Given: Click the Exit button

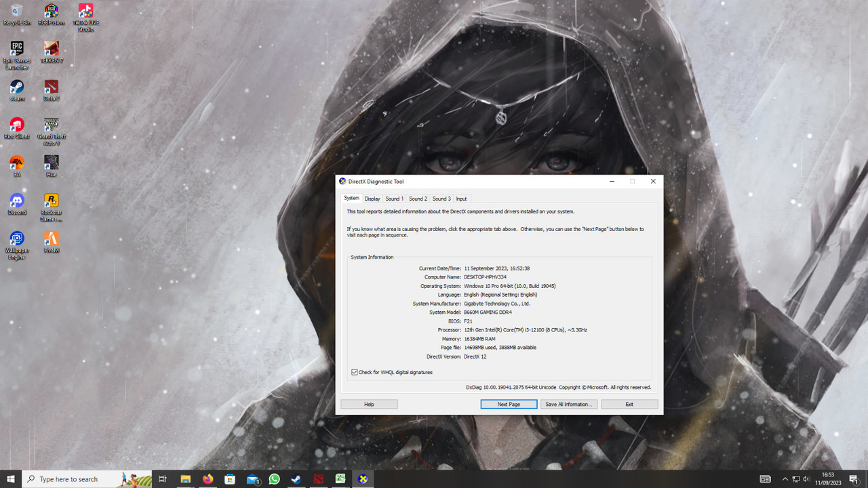Looking at the screenshot, I should 629,404.
